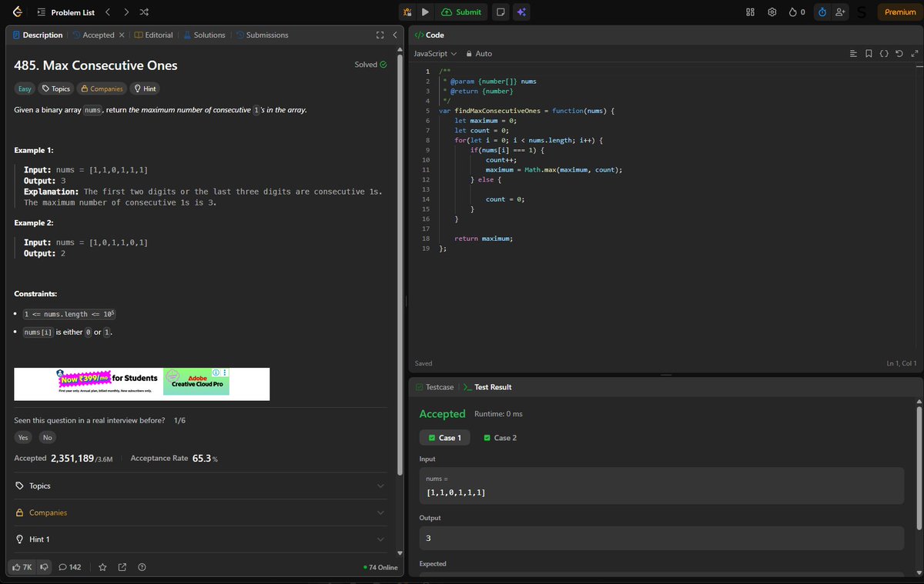Click the test result panel scrollbar
Screen dimensions: 924x584
click(918, 467)
